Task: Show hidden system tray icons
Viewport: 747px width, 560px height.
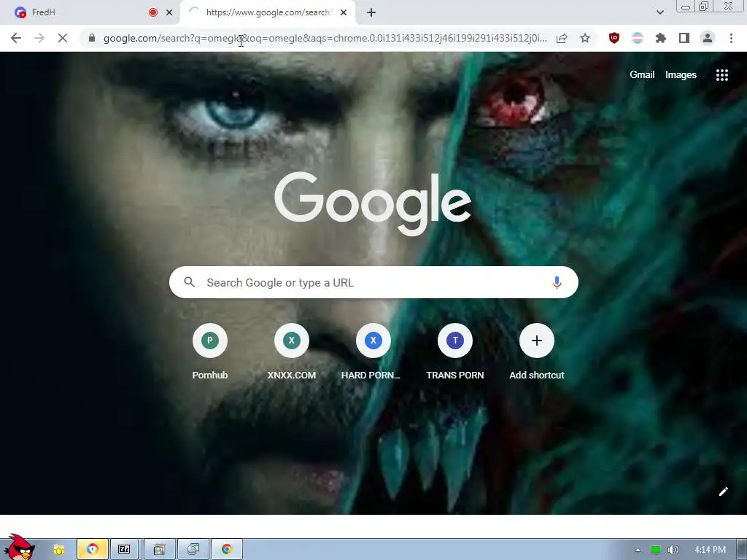Action: tap(638, 550)
